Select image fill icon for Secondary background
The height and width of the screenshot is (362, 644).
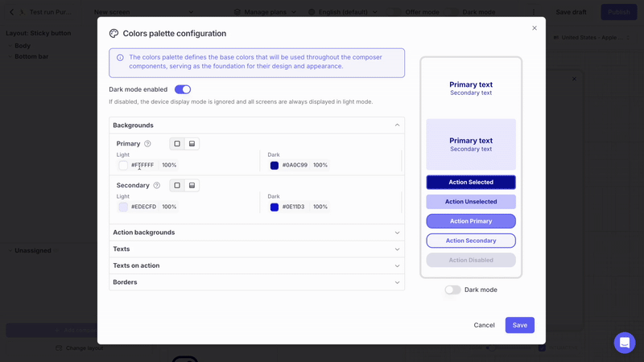[192, 186]
